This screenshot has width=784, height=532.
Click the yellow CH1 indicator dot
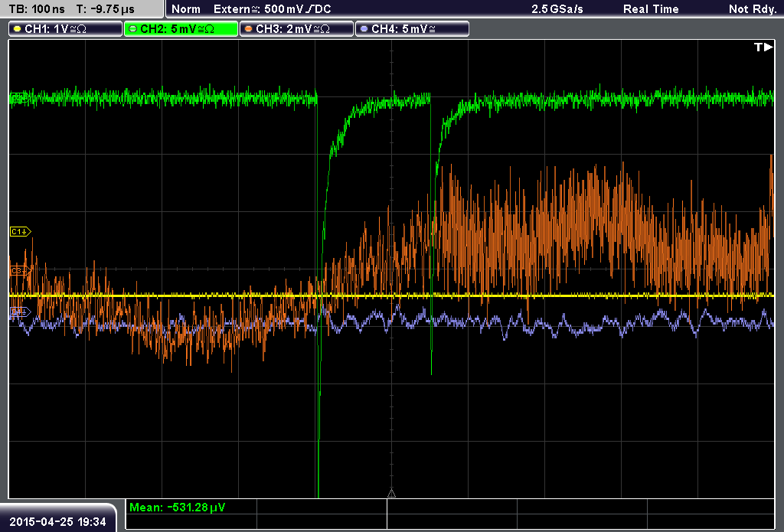tap(18, 29)
